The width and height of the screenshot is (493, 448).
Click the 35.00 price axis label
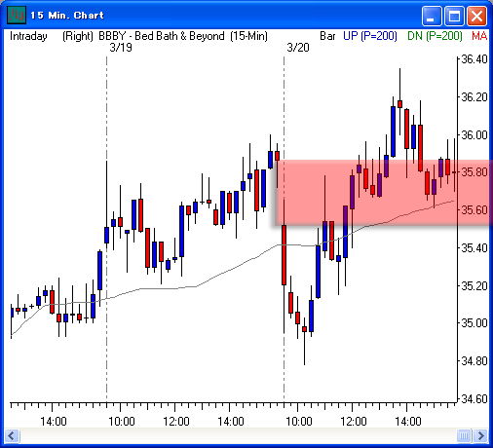pos(474,323)
